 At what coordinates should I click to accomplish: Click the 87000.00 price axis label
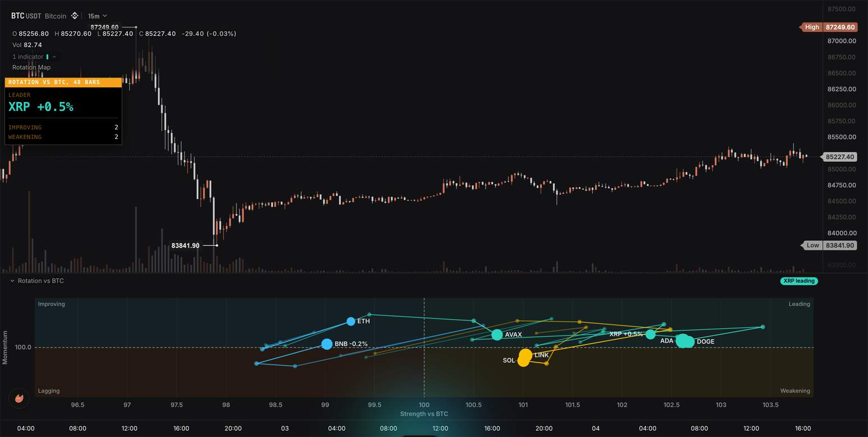[x=842, y=41]
